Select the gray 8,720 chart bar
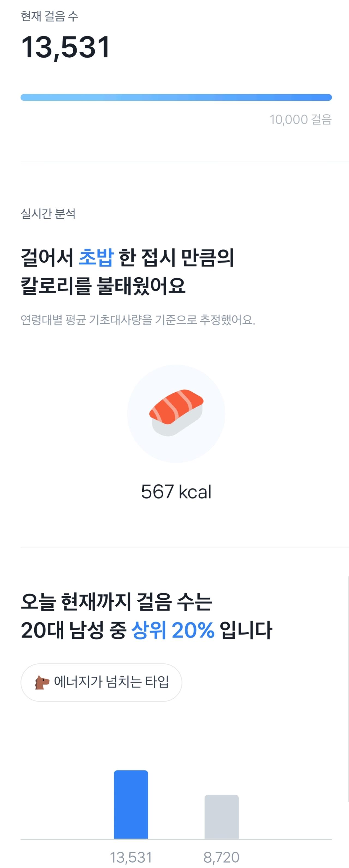 [x=221, y=817]
